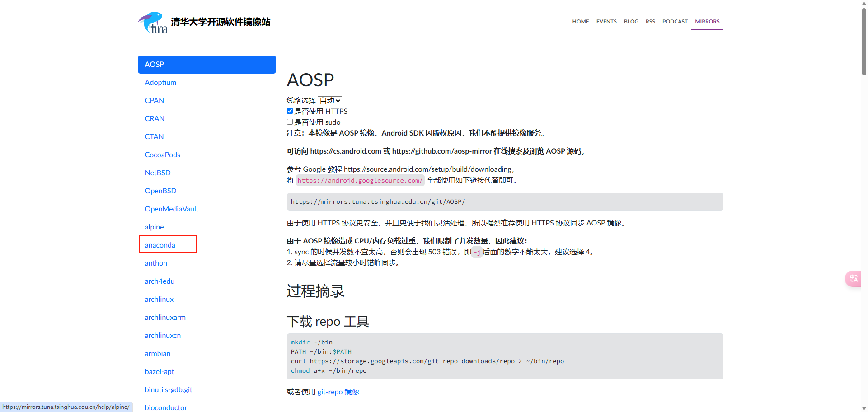
Task: Open the bioconductor sidebar link
Action: tap(166, 407)
